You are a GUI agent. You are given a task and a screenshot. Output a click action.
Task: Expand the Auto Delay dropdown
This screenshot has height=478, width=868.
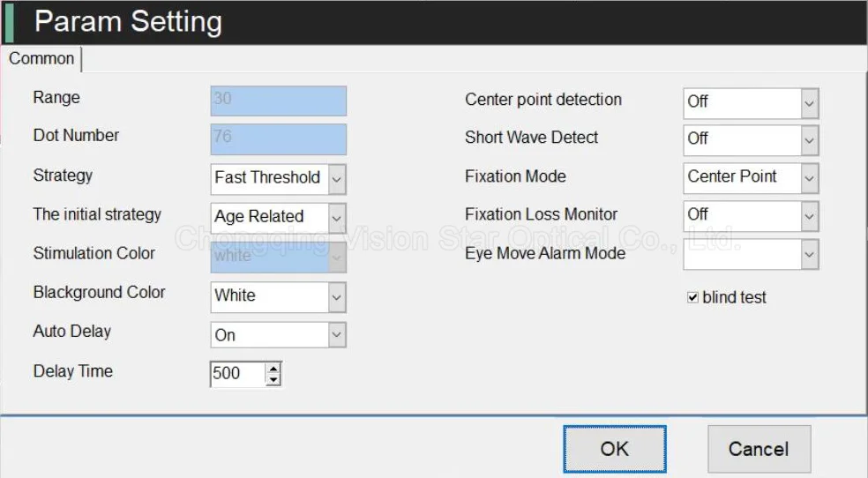pyautogui.click(x=336, y=335)
